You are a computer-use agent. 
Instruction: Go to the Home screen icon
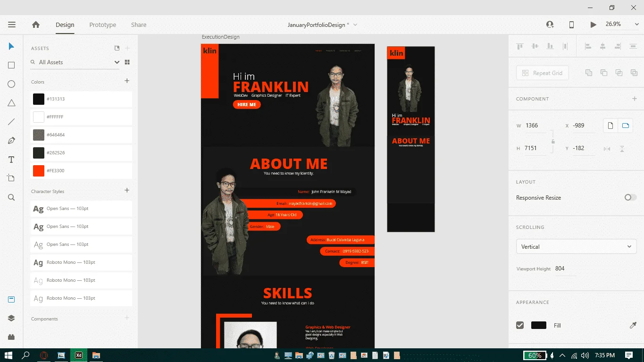coord(36,25)
